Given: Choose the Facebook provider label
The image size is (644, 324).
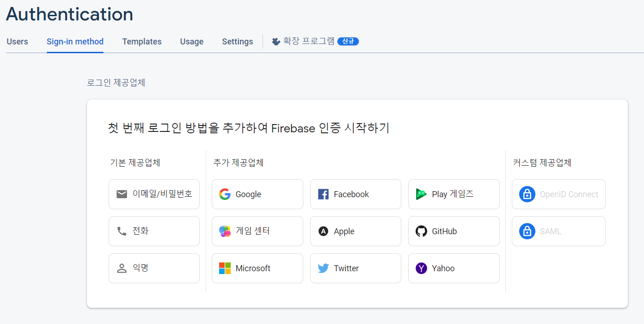Looking at the screenshot, I should pyautogui.click(x=351, y=194).
